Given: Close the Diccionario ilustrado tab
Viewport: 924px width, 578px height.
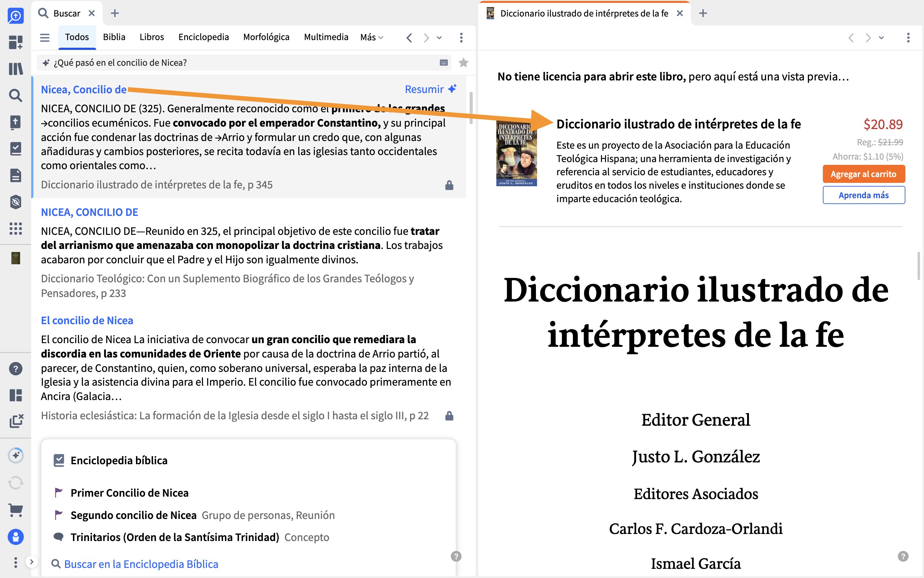Looking at the screenshot, I should pyautogui.click(x=680, y=13).
